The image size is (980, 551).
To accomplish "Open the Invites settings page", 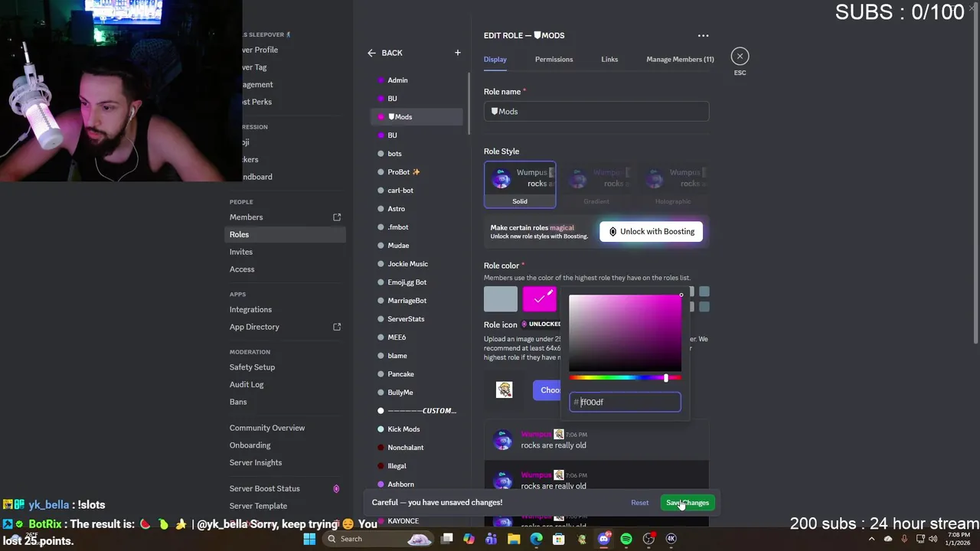I will 285,252.
